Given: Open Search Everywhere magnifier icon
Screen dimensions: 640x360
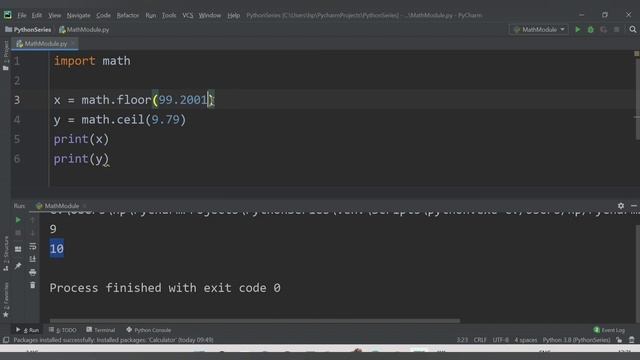Looking at the screenshot, I should click(x=633, y=29).
